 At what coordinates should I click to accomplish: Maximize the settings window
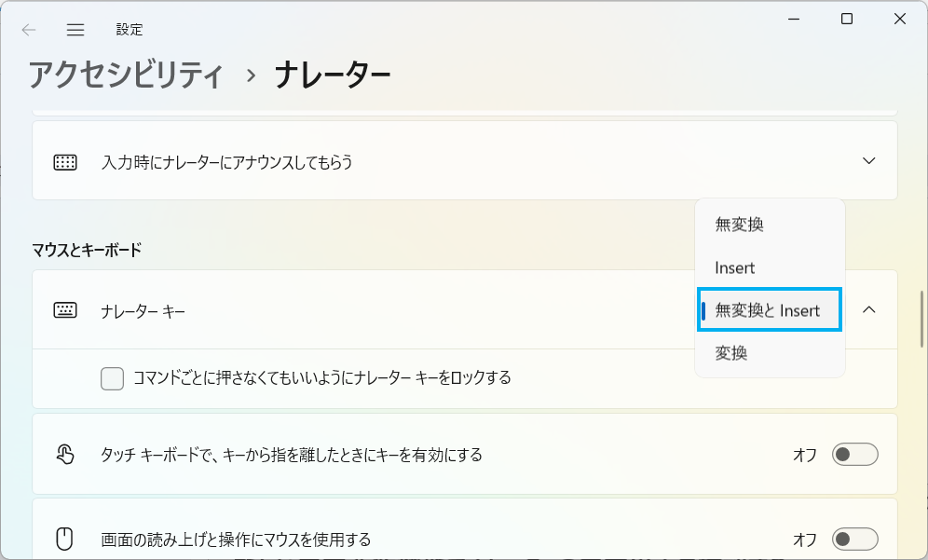[x=847, y=19]
